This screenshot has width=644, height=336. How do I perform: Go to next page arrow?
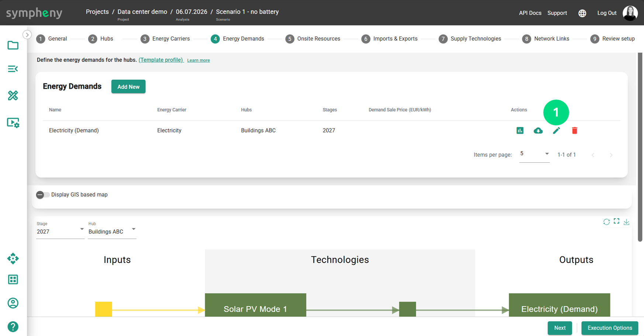(611, 155)
